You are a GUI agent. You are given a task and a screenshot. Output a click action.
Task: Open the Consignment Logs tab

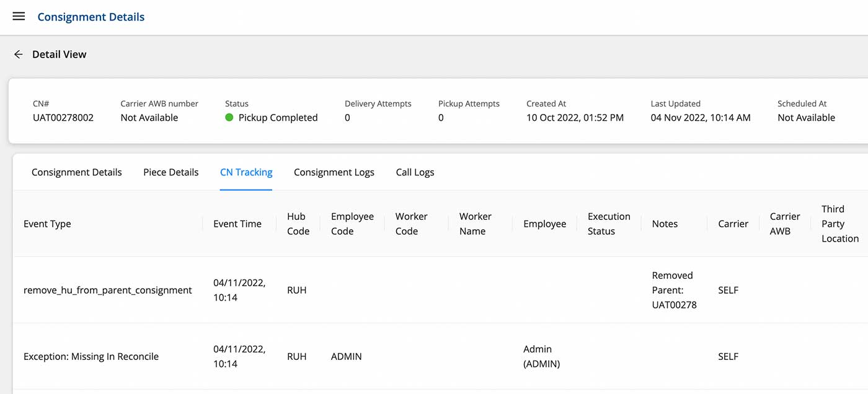pyautogui.click(x=334, y=172)
